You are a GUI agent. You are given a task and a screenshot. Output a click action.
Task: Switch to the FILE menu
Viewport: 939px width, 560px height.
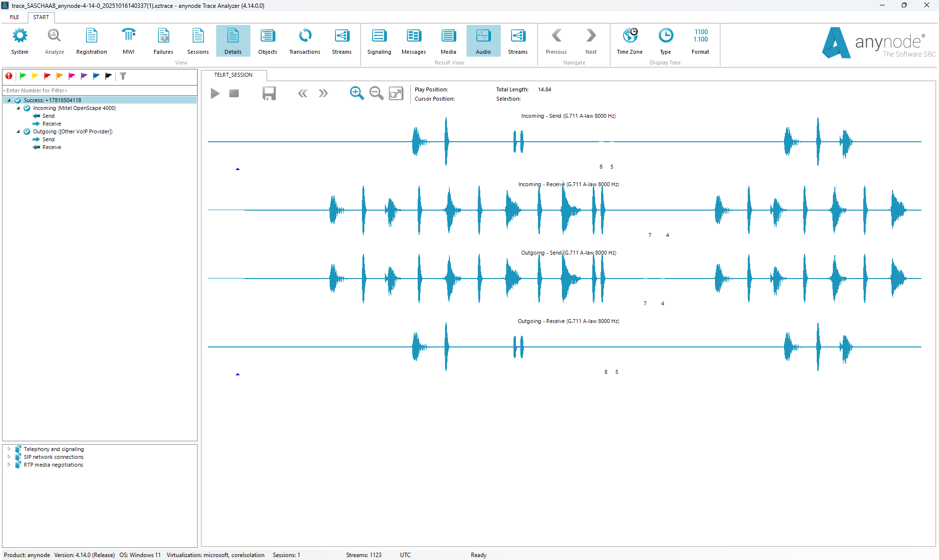[x=14, y=17]
